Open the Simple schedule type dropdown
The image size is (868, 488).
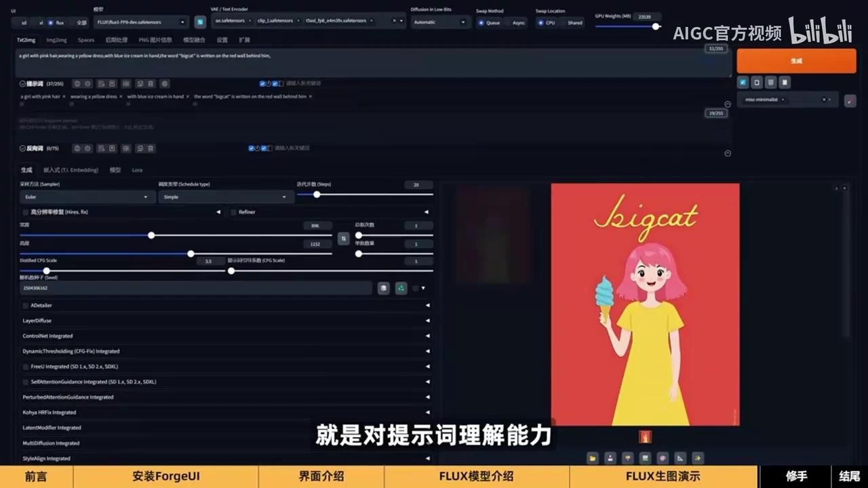226,197
